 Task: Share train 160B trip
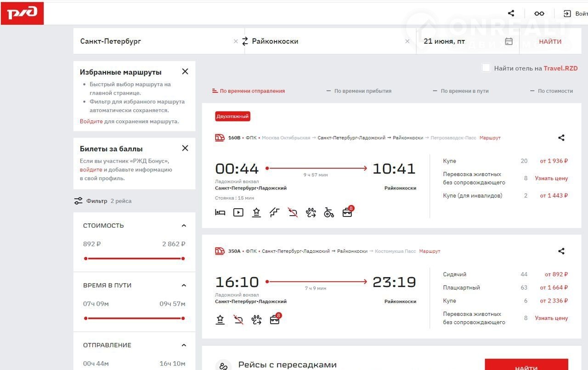click(x=561, y=138)
